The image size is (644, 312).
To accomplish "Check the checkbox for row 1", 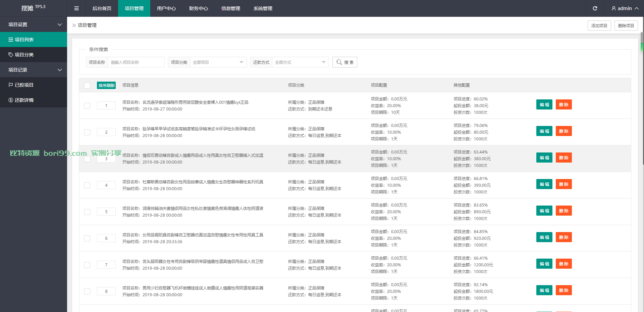I will point(87,106).
